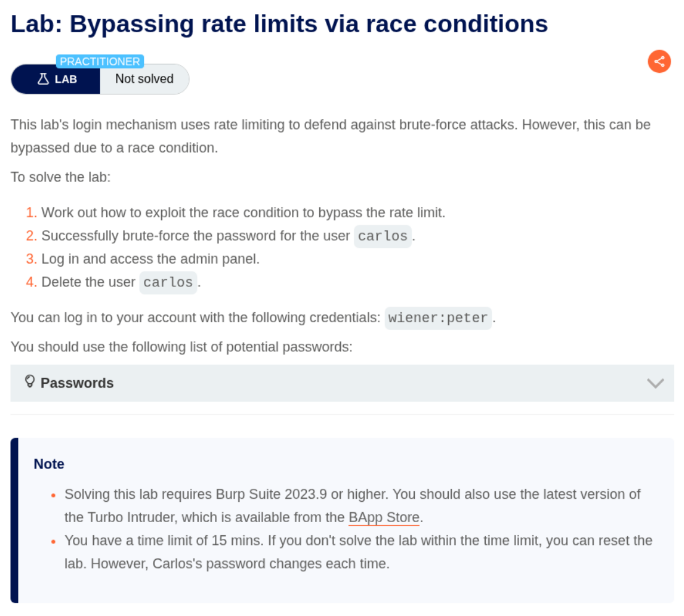
Task: Click the lightbulb icon beside Passwords
Action: 29,381
